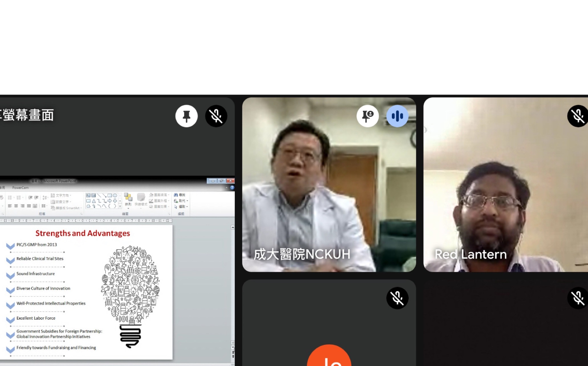Viewport: 588px width, 366px height.
Task: Click Convert to SmartArt in the ribbon
Action: click(67, 208)
